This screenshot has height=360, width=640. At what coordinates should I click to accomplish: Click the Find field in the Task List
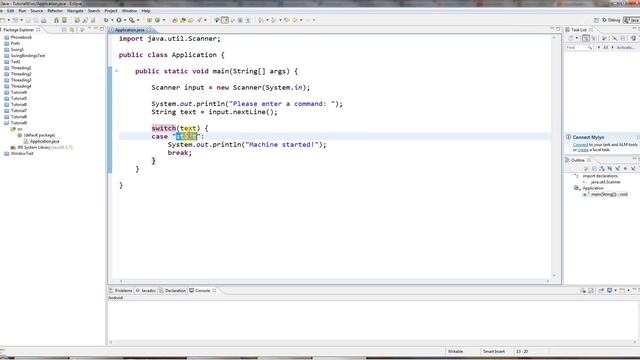tap(579, 47)
